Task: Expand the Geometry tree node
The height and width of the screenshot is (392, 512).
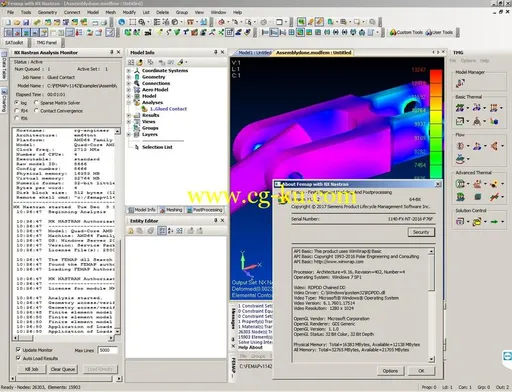Action: pyautogui.click(x=129, y=77)
